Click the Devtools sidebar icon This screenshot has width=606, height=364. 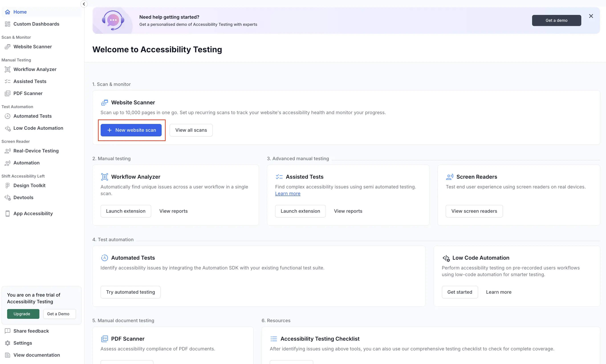point(8,197)
